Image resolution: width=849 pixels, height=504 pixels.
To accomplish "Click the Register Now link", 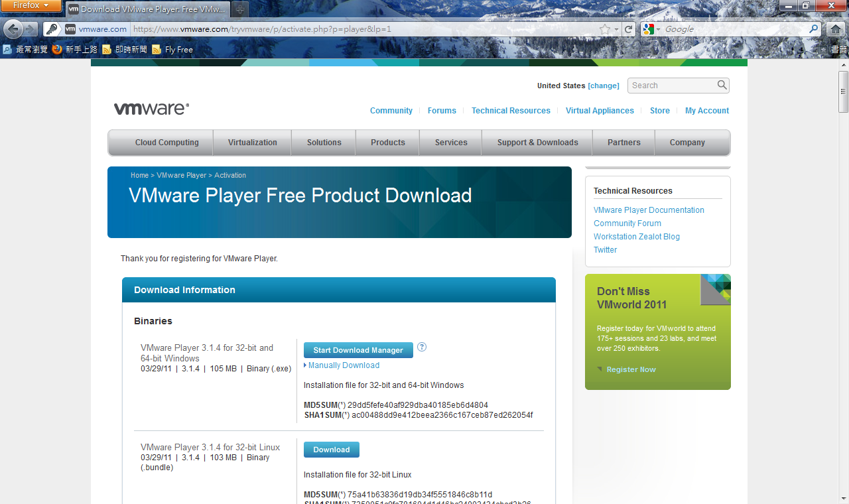I will (631, 369).
